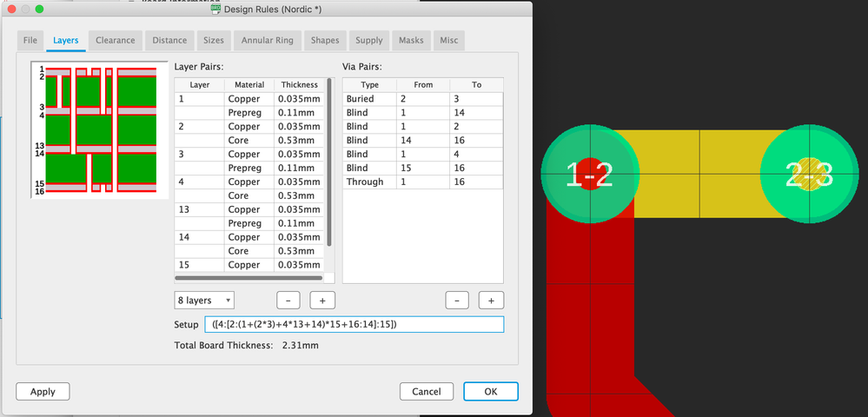868x417 pixels.
Task: Click the Cancel button
Action: pyautogui.click(x=426, y=392)
